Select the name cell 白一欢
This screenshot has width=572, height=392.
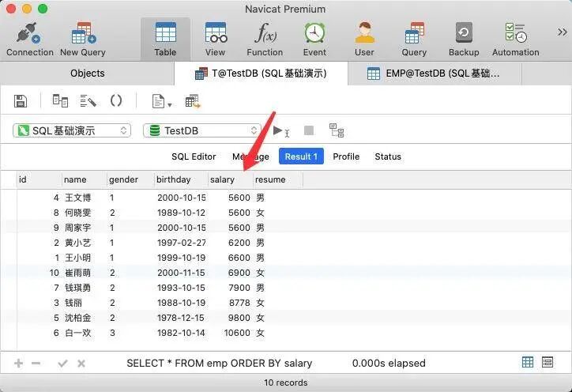point(77,333)
